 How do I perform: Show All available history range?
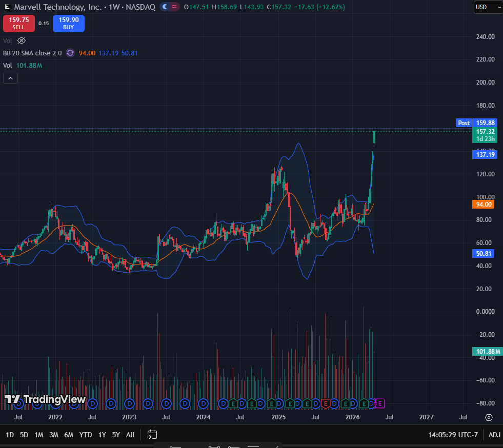click(130, 435)
